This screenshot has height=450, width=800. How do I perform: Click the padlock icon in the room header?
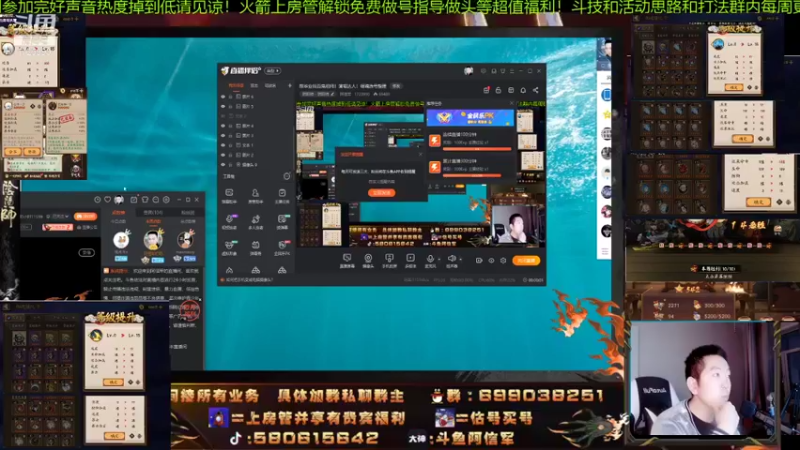[498, 90]
